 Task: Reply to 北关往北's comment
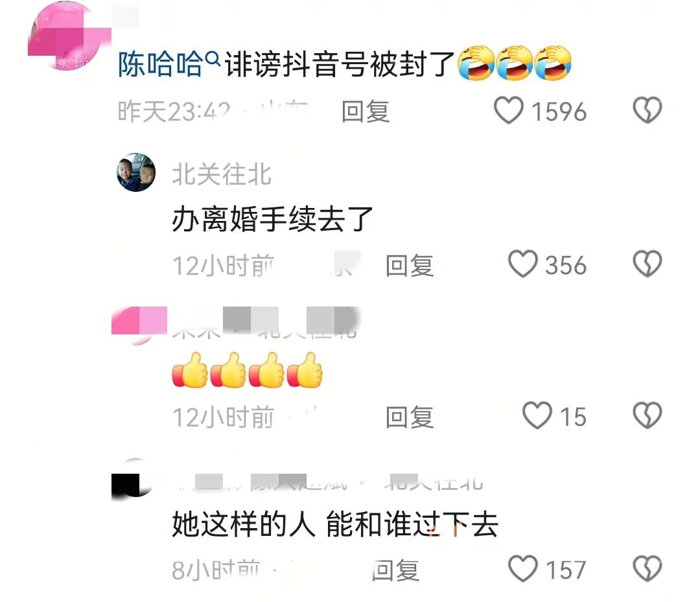point(410,266)
